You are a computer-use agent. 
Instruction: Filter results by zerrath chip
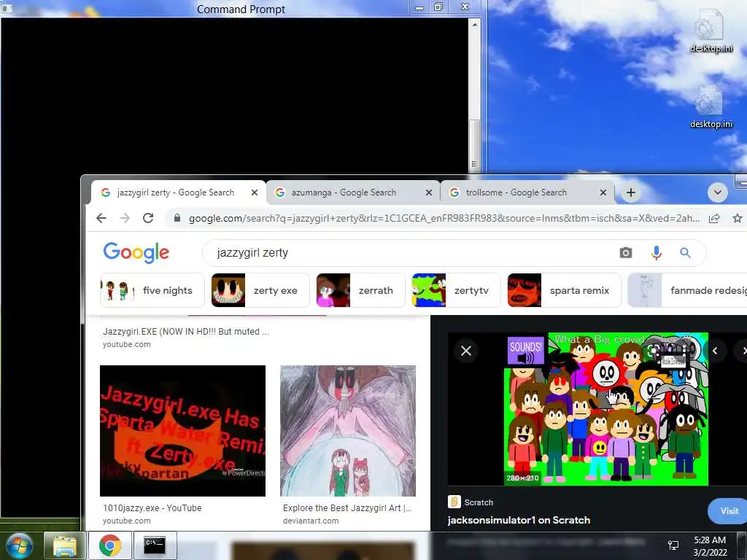coord(360,290)
